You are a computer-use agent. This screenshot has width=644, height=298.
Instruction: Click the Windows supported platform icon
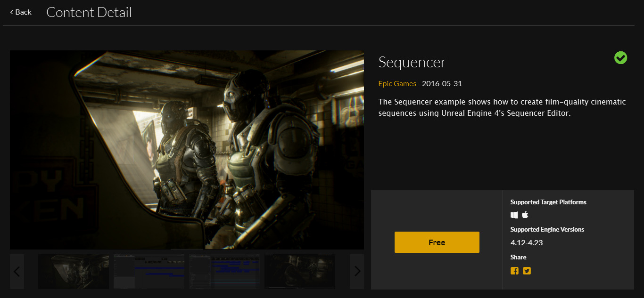tap(514, 215)
